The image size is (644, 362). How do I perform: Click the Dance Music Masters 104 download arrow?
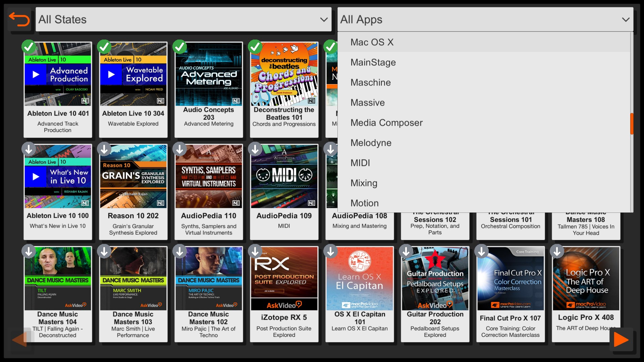[29, 251]
